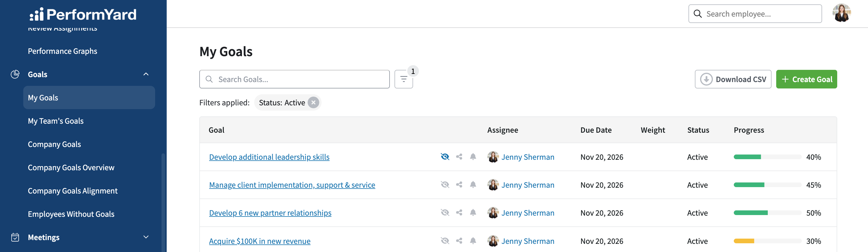Screen dimensions: 868x252
Task: Toggle visibility eye for partner relationships goal
Action: [x=445, y=212]
